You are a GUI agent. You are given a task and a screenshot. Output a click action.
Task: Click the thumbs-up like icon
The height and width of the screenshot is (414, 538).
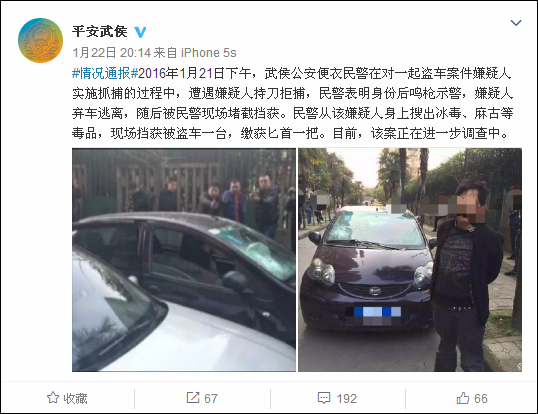pos(463,398)
